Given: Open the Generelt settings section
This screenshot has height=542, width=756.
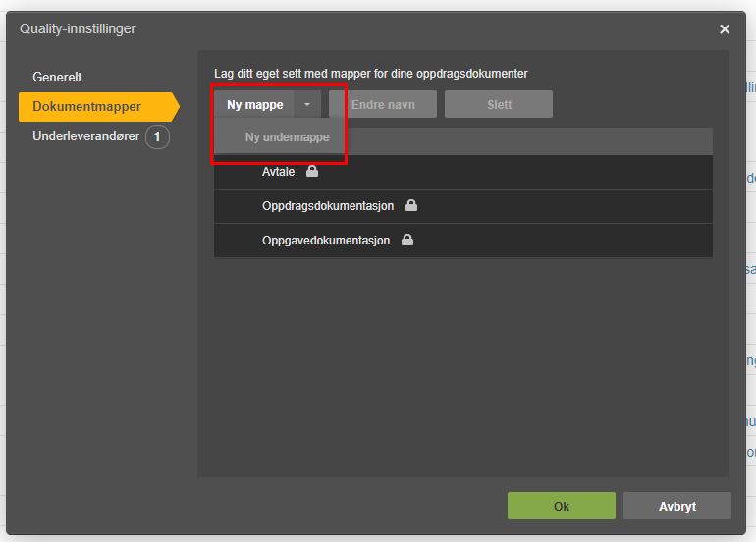Looking at the screenshot, I should (57, 77).
